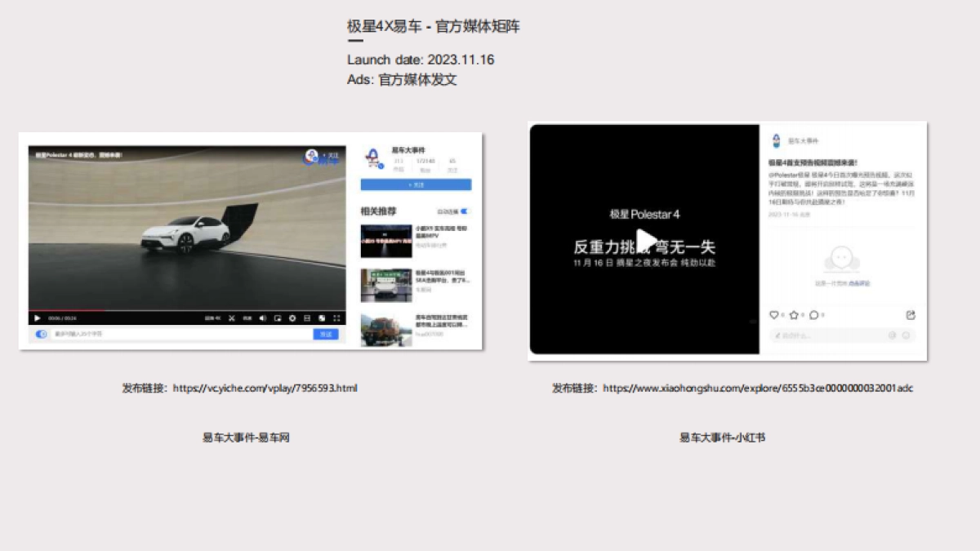This screenshot has width=980, height=551.
Task: Click the fullscreen icon in the Yiche player
Action: coord(337,318)
